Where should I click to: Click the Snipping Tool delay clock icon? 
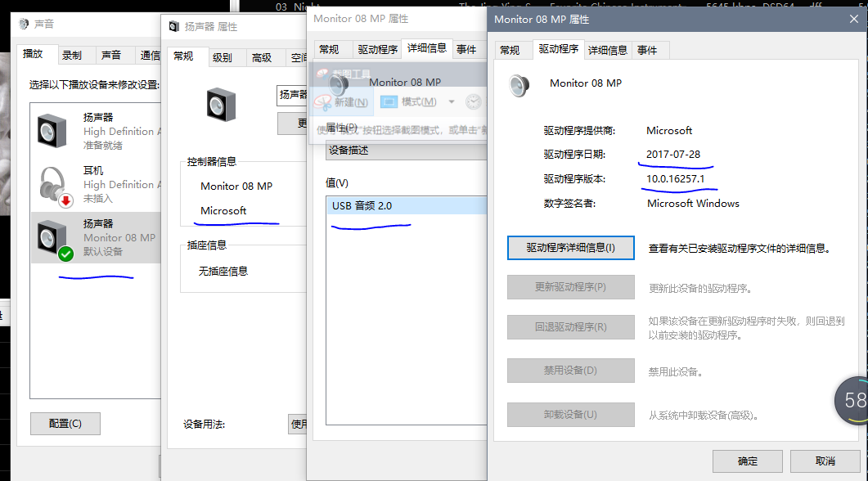(474, 102)
